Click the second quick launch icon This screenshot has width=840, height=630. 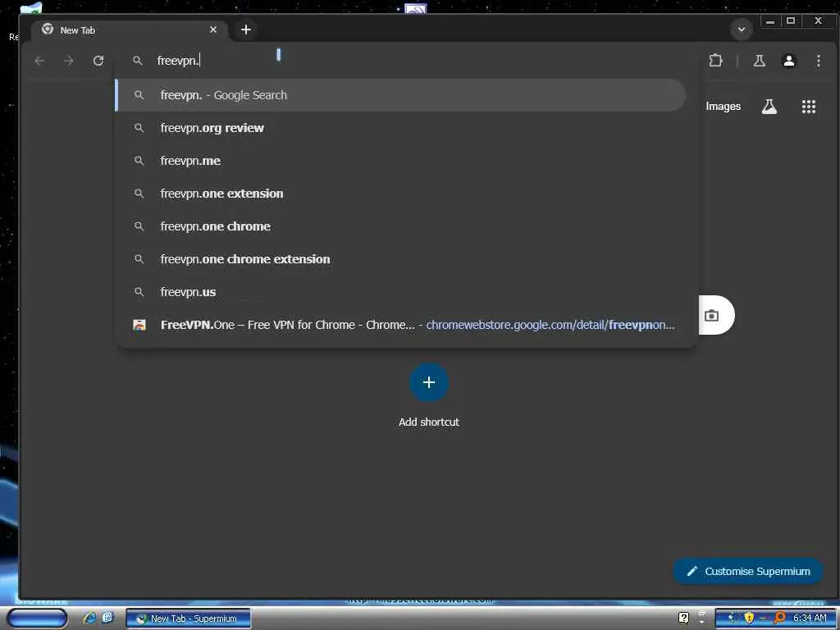(x=107, y=619)
